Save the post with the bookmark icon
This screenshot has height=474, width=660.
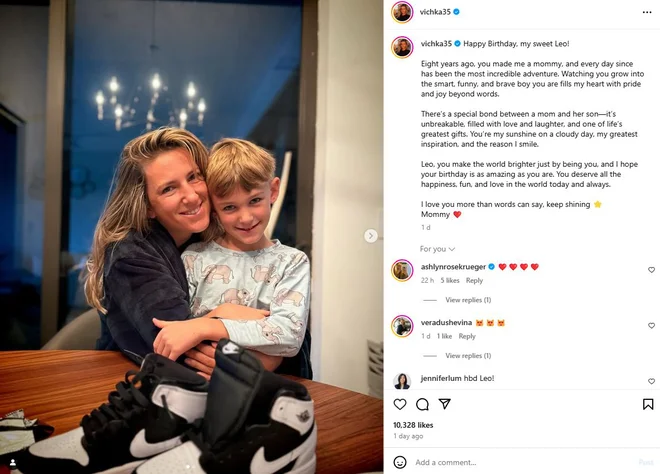[x=648, y=405]
